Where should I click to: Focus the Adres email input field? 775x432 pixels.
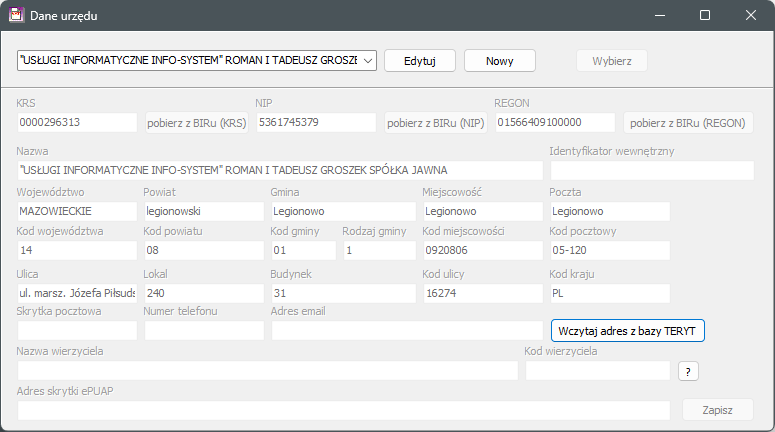coord(407,331)
